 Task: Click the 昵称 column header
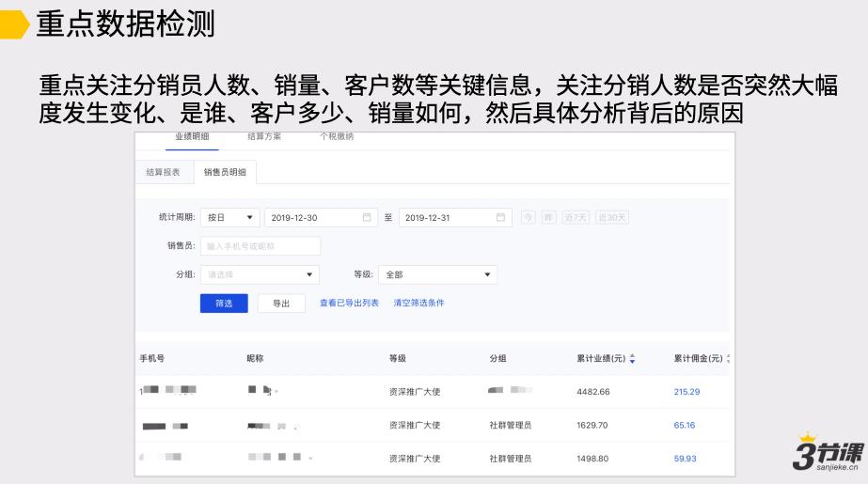[x=255, y=358]
